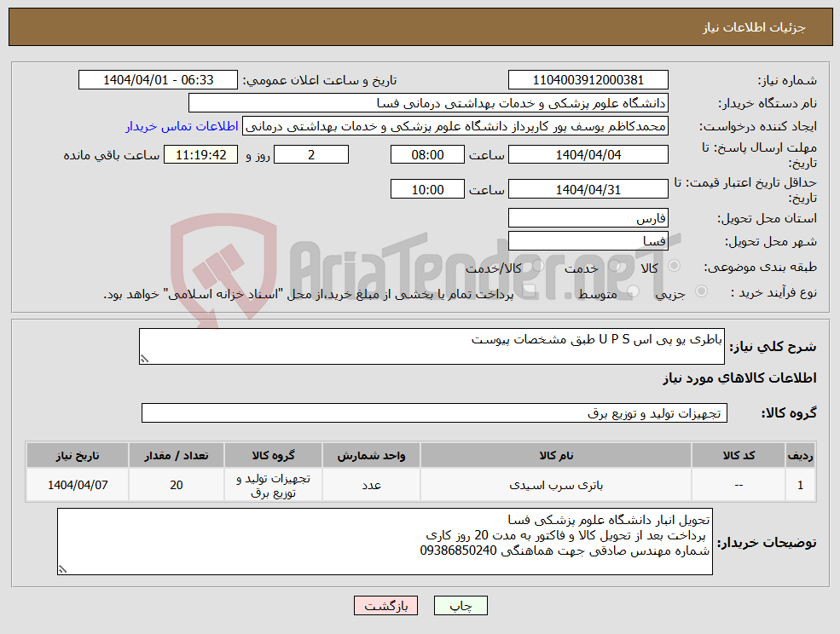840x634 pixels.
Task: Click the need date cell 1404/04/07
Action: pyautogui.click(x=78, y=485)
